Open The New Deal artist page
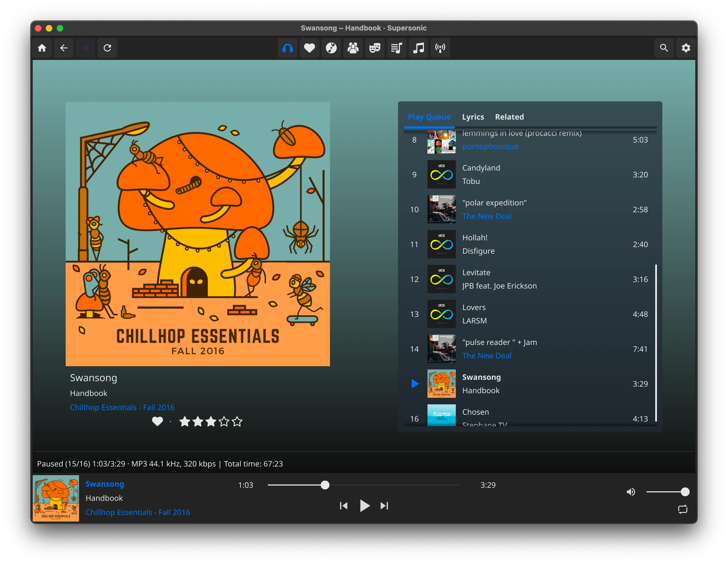The width and height of the screenshot is (728, 564). pos(487,216)
